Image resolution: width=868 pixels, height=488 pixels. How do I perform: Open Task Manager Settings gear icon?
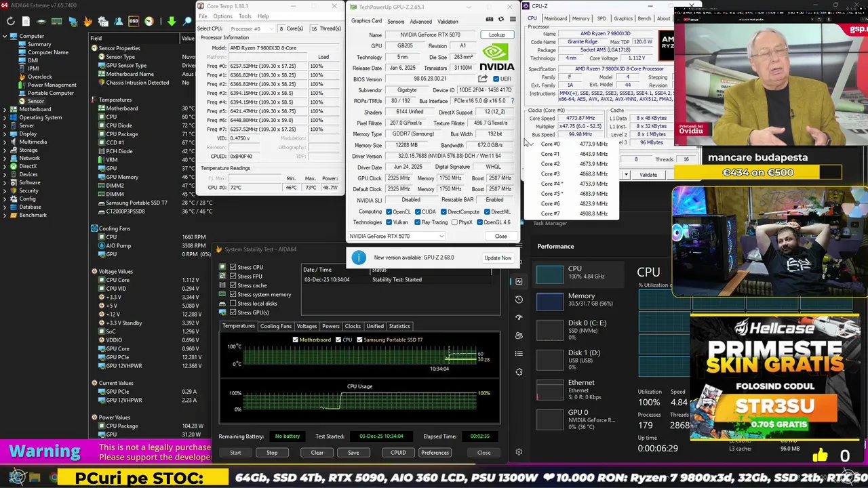[x=519, y=452]
